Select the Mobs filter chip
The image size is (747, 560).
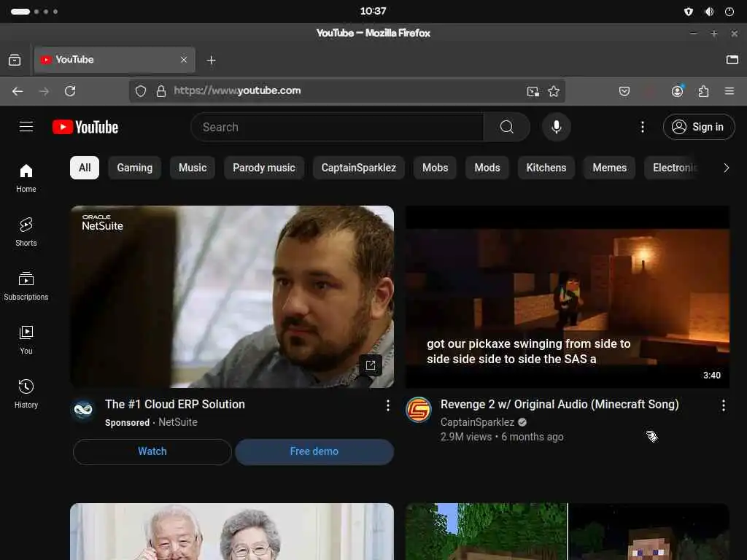pyautogui.click(x=435, y=168)
